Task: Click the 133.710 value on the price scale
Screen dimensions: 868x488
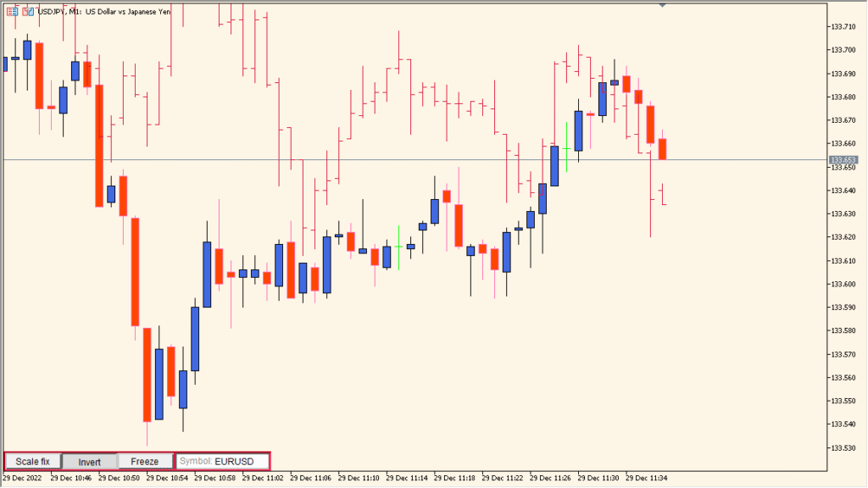Action: click(x=843, y=27)
